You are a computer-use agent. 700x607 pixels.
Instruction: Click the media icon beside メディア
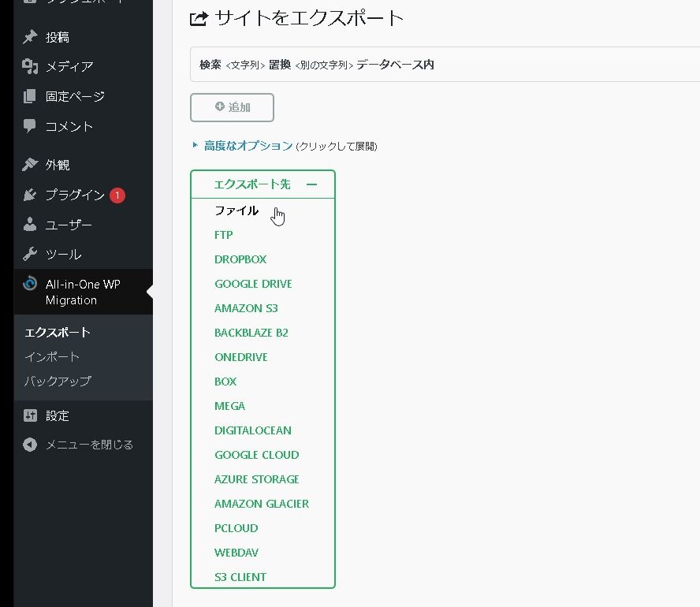pos(30,66)
